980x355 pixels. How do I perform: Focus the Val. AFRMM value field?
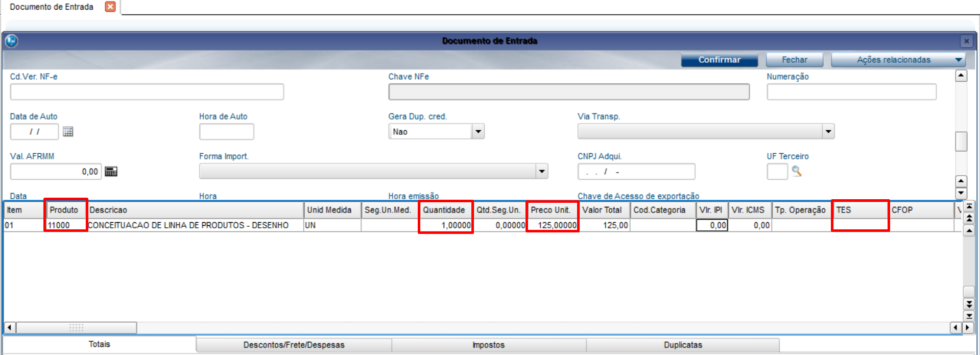tap(56, 172)
